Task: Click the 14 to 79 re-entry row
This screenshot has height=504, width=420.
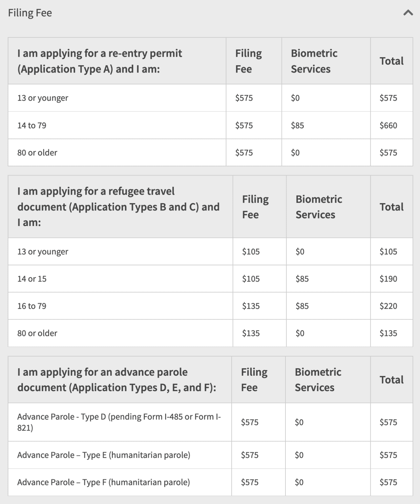Action: [210, 125]
